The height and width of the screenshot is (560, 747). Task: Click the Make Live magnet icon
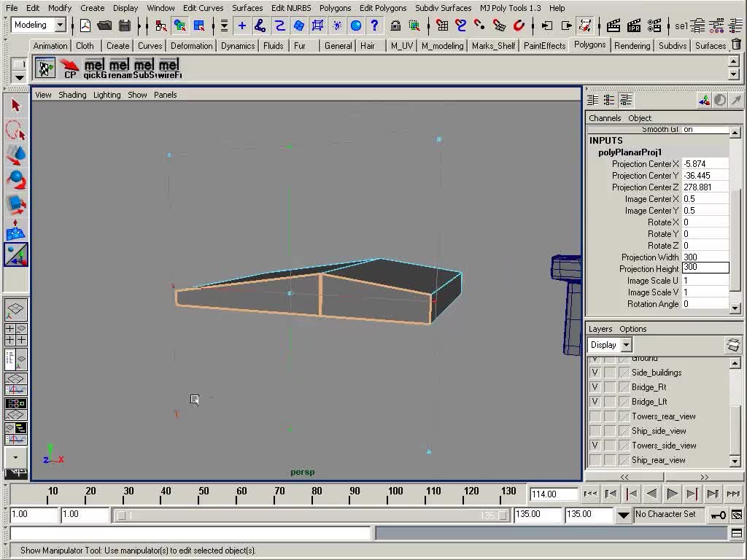click(519, 26)
